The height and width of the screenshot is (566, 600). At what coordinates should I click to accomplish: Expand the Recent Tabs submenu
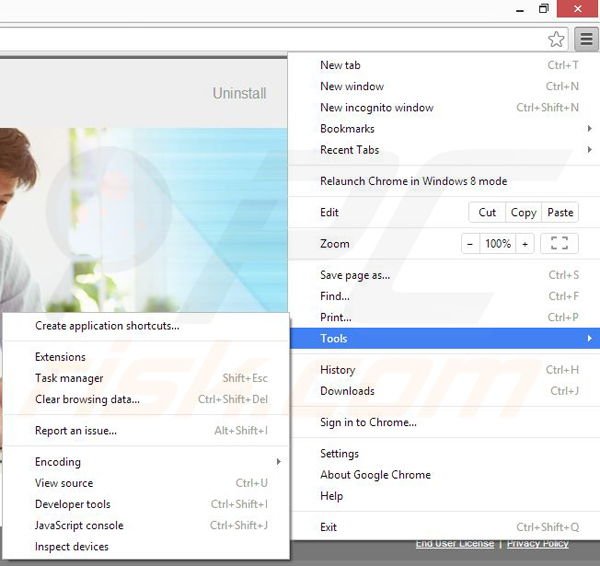pos(349,150)
